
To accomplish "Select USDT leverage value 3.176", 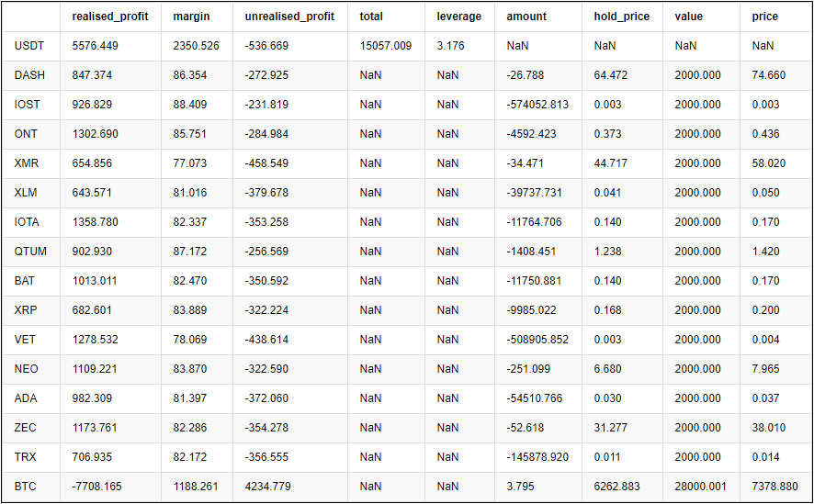I will tap(451, 46).
